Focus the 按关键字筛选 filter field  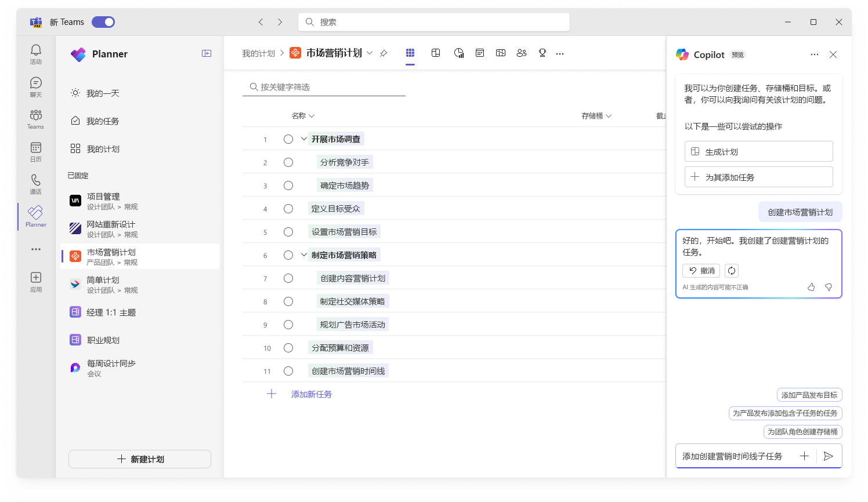pyautogui.click(x=324, y=87)
